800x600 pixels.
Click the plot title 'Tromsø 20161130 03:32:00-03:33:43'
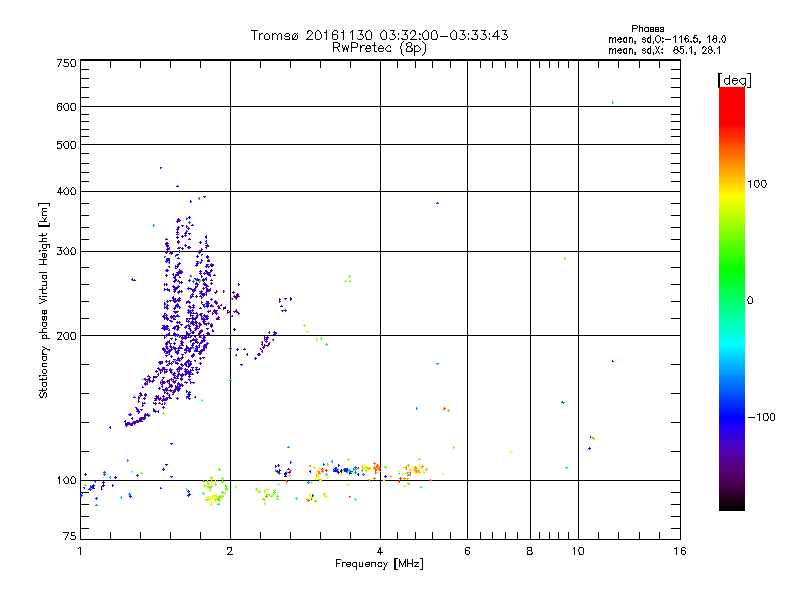[379, 35]
